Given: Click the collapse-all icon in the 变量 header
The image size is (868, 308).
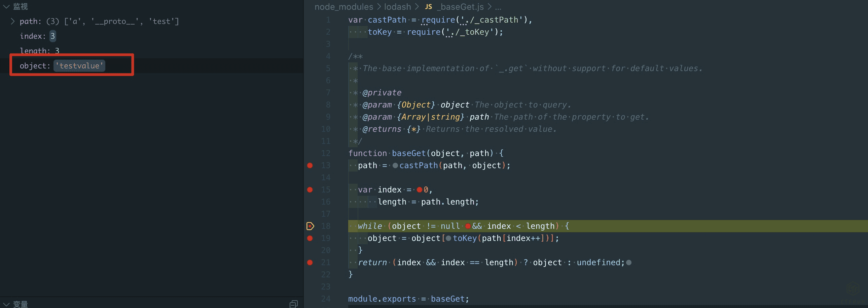Looking at the screenshot, I should tap(293, 304).
